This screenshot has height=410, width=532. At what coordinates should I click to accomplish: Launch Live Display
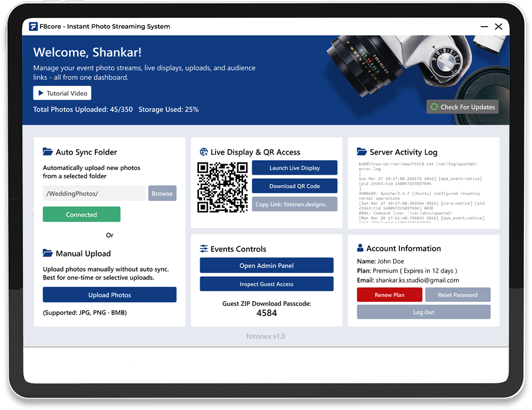point(295,168)
